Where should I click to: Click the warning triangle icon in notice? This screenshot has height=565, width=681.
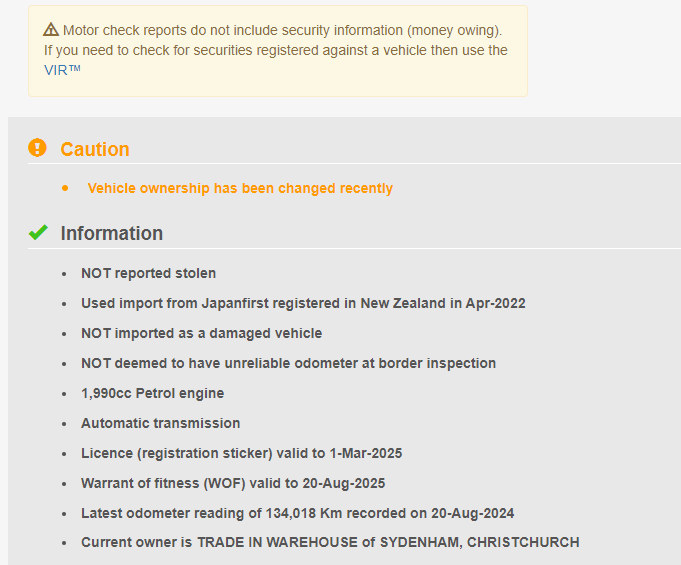tap(51, 30)
